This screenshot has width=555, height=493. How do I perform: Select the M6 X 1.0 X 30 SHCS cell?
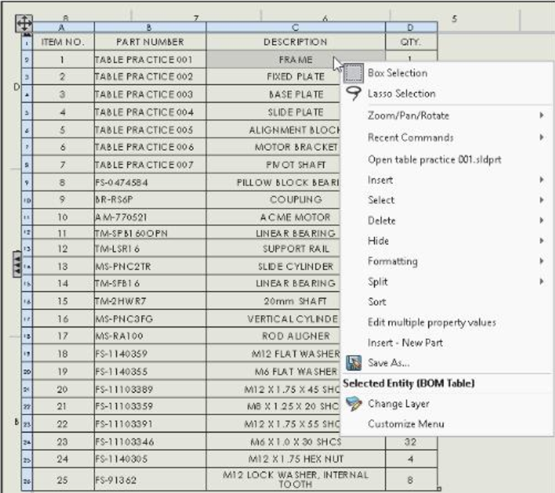pyautogui.click(x=296, y=442)
